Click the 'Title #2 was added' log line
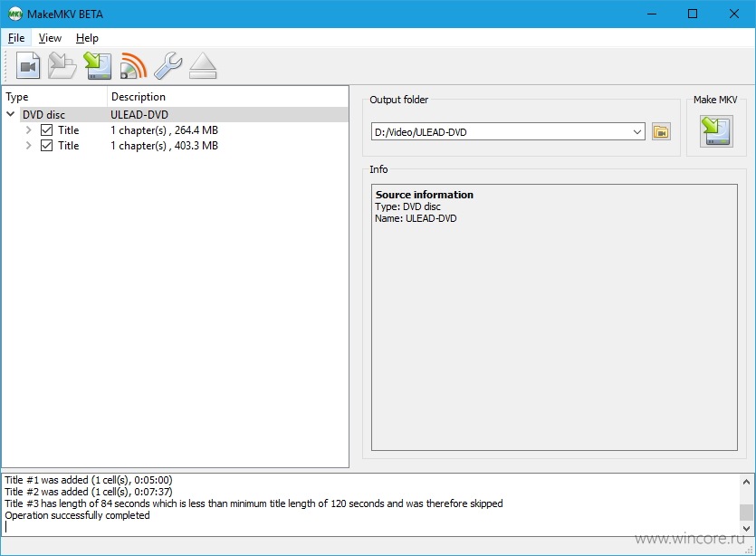The image size is (756, 556). pyautogui.click(x=89, y=492)
